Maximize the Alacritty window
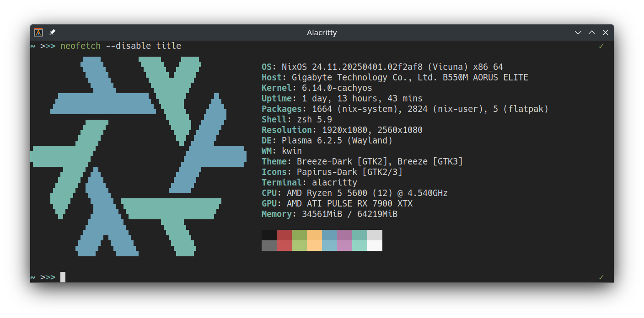This screenshot has height=318, width=644. pyautogui.click(x=592, y=32)
